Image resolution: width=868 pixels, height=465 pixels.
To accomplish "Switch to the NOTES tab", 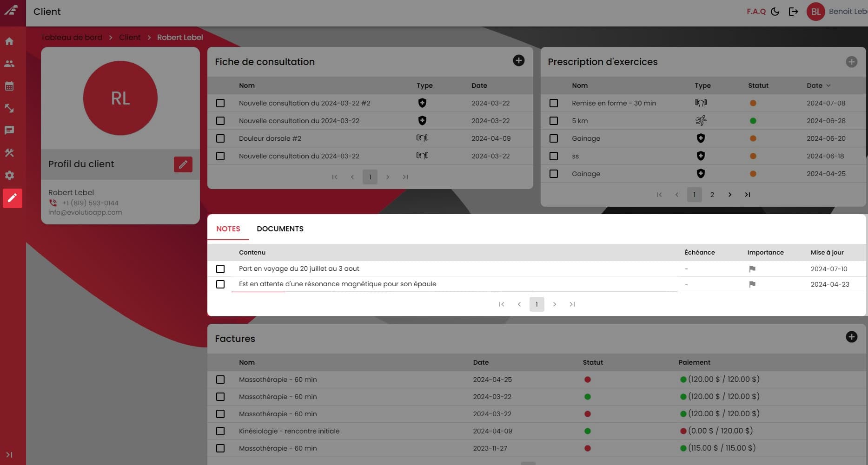I will tap(228, 229).
